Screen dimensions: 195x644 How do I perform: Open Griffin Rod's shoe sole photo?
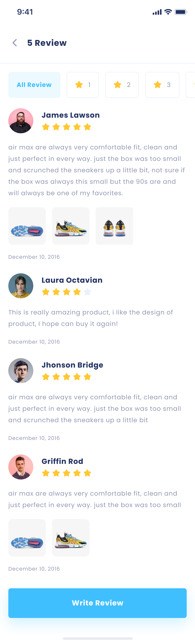[x=27, y=538]
